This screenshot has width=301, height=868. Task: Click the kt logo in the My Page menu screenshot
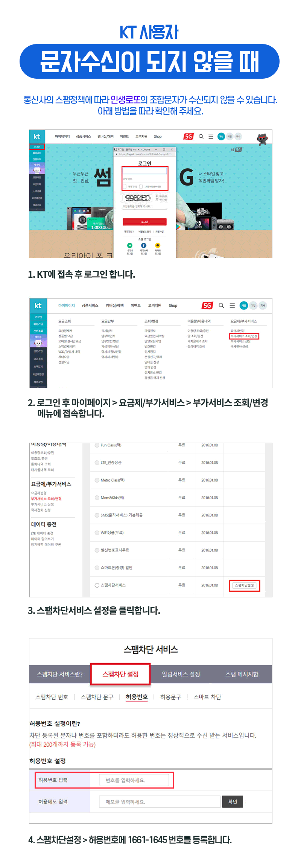[x=38, y=305]
